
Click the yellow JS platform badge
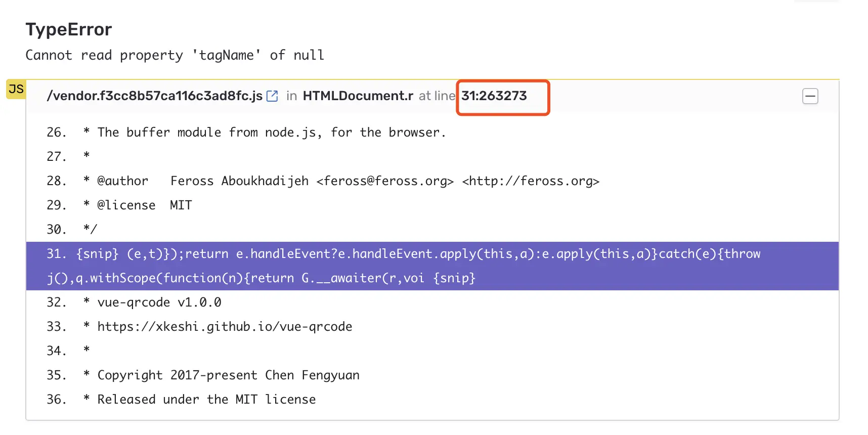[16, 89]
